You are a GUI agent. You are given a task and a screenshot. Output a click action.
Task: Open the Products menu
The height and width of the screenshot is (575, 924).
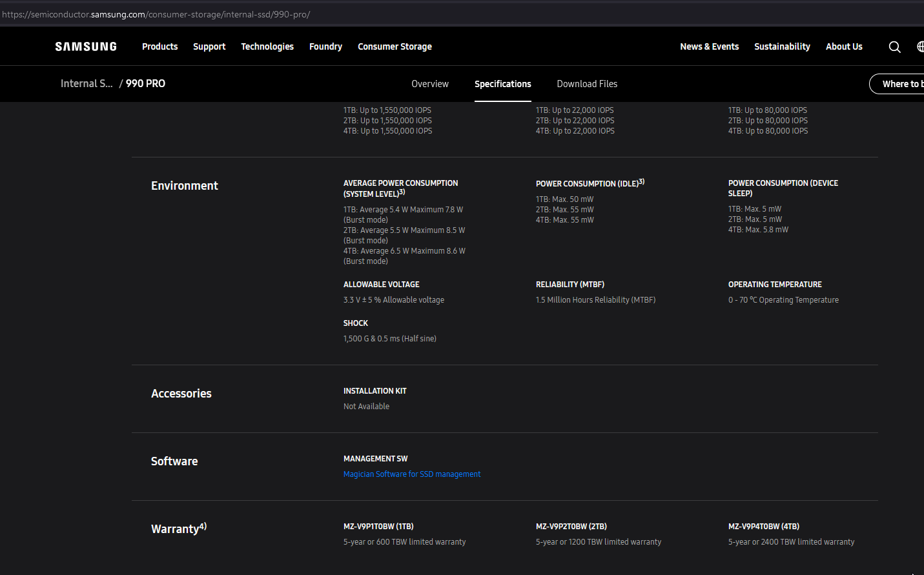(159, 46)
